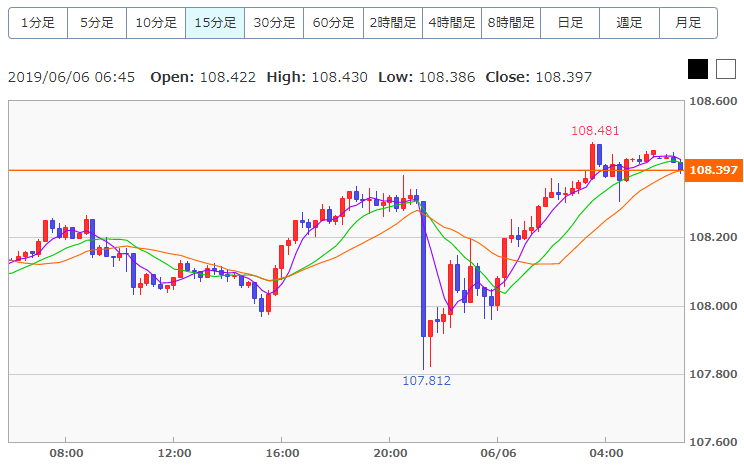
Task: Click the 2019/06/06 06:45 timestamp
Action: coord(72,77)
